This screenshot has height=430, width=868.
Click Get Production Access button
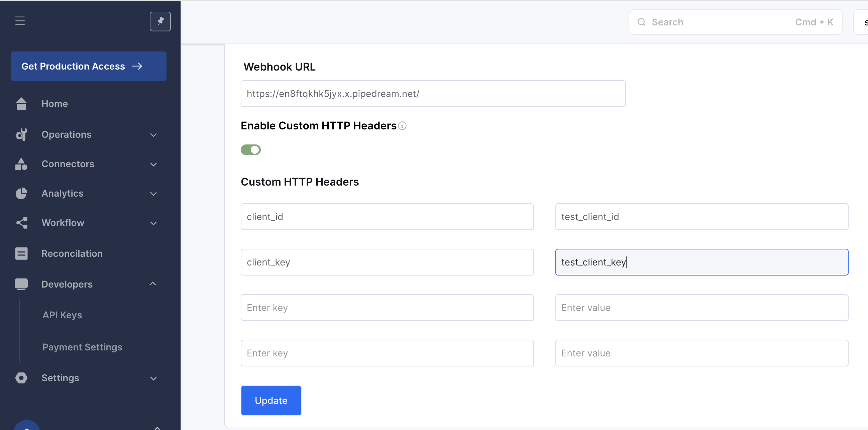click(x=88, y=66)
